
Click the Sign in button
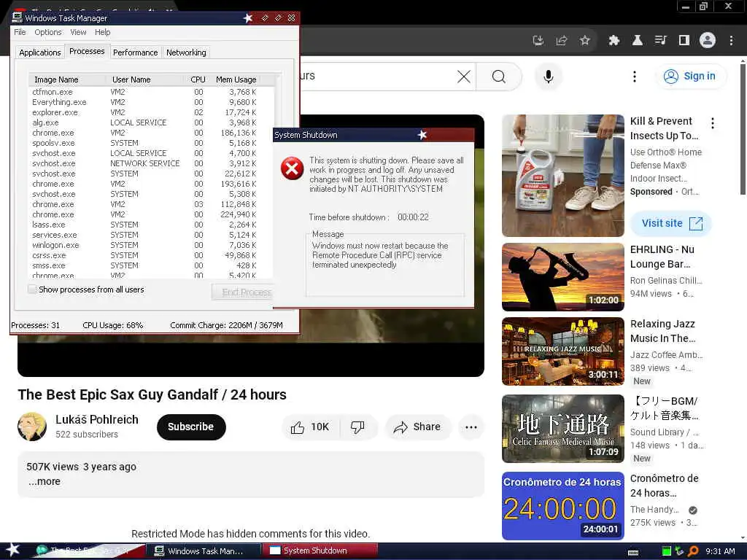point(691,76)
